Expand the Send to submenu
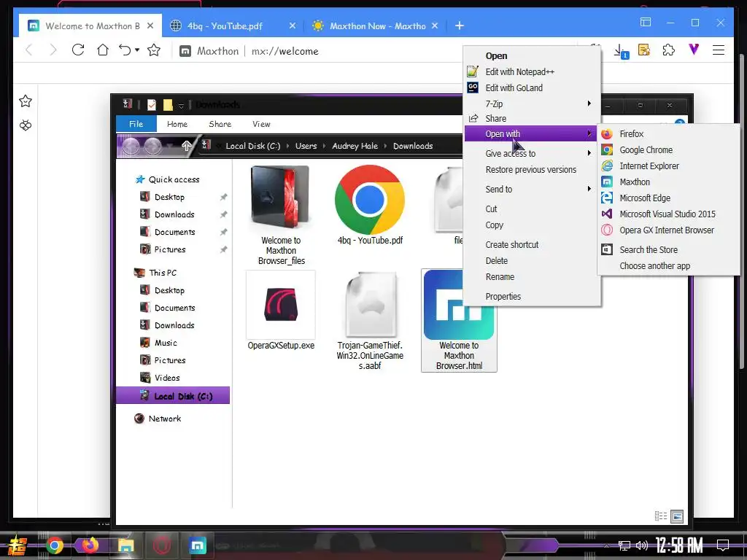This screenshot has height=560, width=747. pos(532,189)
